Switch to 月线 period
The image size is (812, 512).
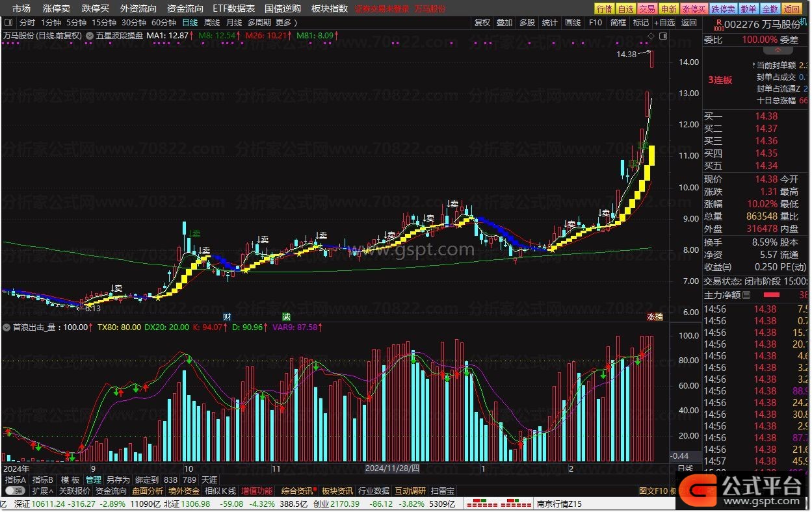click(x=234, y=22)
